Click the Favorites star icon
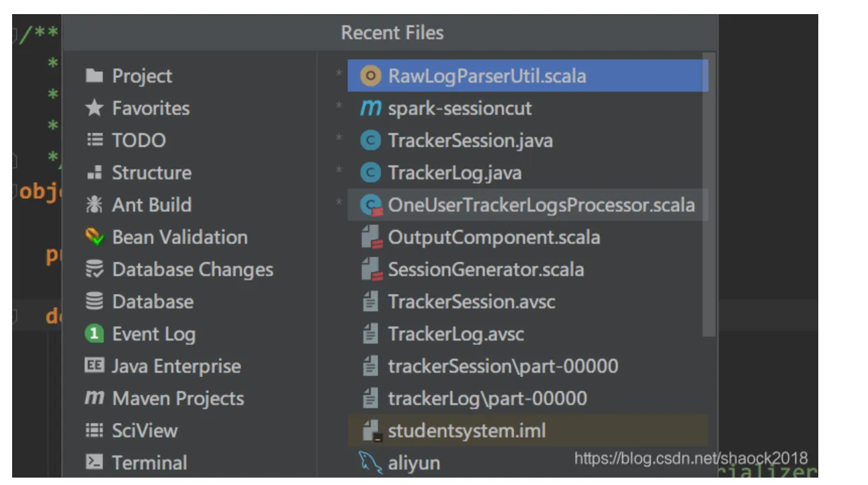The height and width of the screenshot is (485, 868). pos(95,108)
